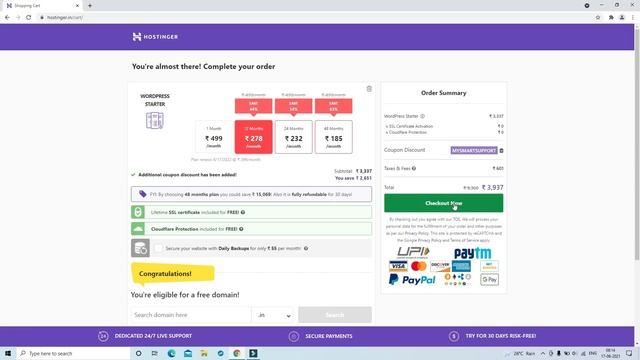Image resolution: width=640 pixels, height=360 pixels.
Task: Delete WordPress Starter plan via trash icon
Action: [x=369, y=89]
